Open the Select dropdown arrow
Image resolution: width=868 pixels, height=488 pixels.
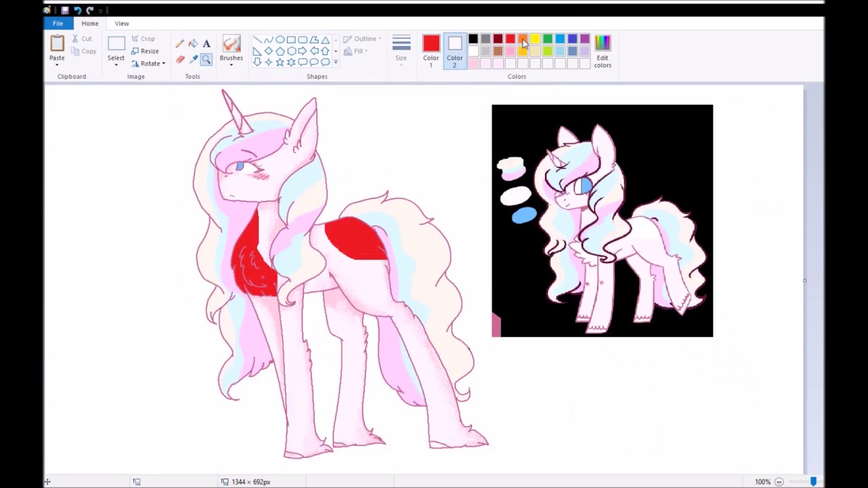tap(116, 64)
